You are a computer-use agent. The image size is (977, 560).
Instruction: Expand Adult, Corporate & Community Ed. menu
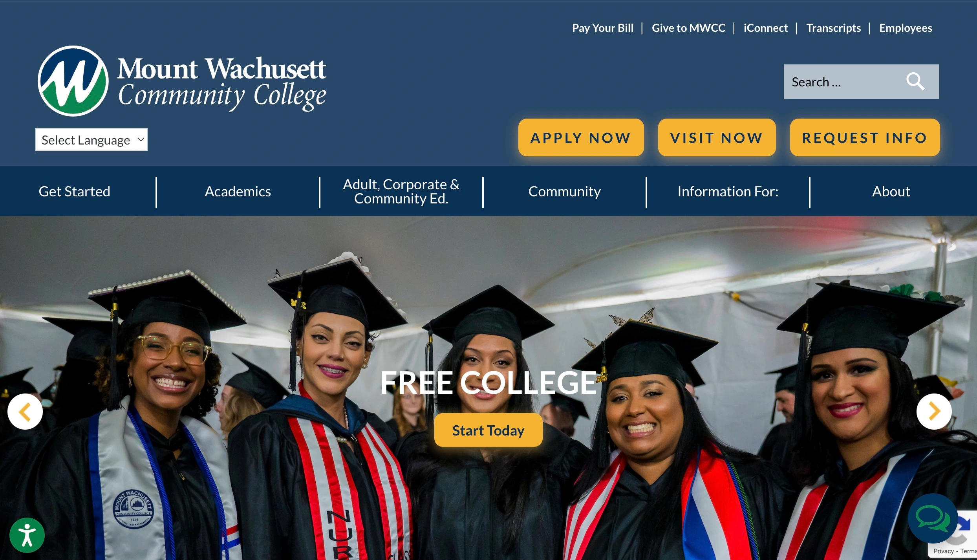(x=401, y=192)
